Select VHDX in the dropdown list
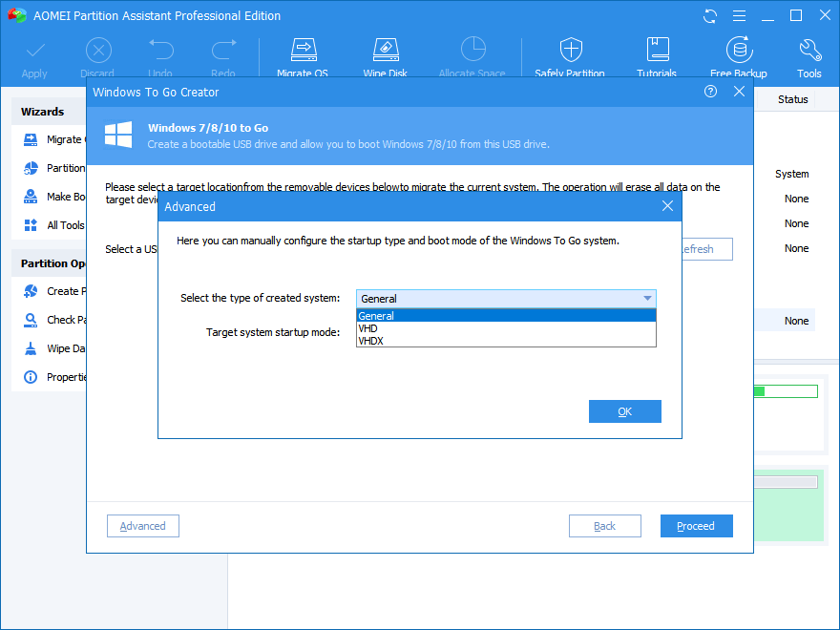Screen dimensions: 840x630 coord(506,341)
